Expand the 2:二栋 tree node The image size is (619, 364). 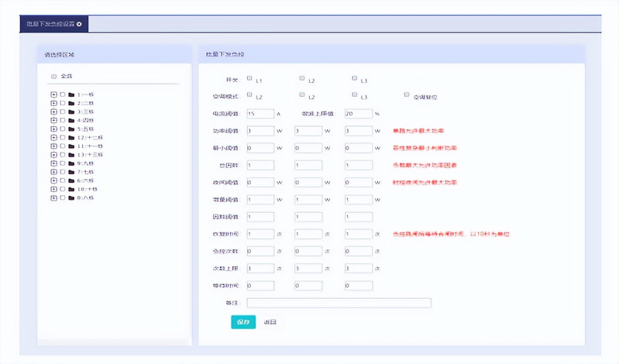53,103
